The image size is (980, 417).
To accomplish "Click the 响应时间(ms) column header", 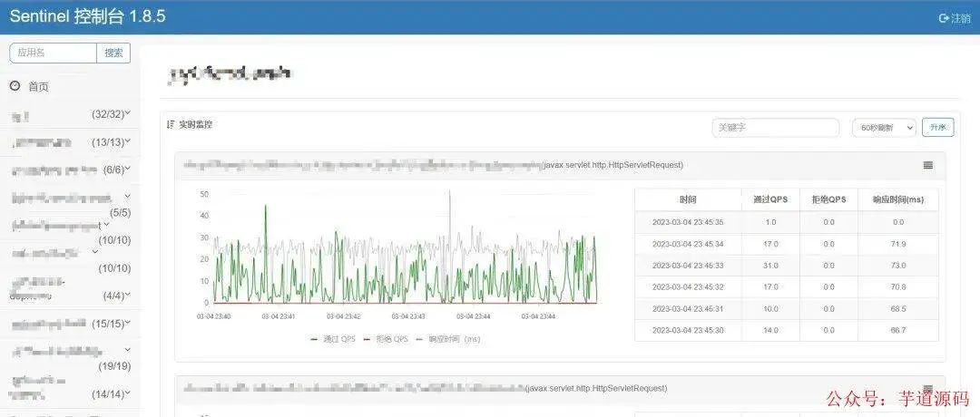I will tap(898, 199).
